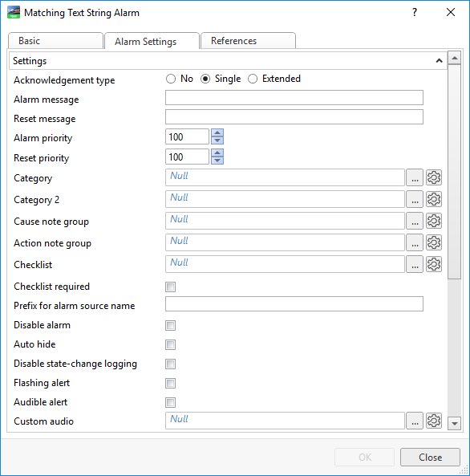Browse for Checklist using ellipsis button
This screenshot has width=470, height=476.
(415, 264)
